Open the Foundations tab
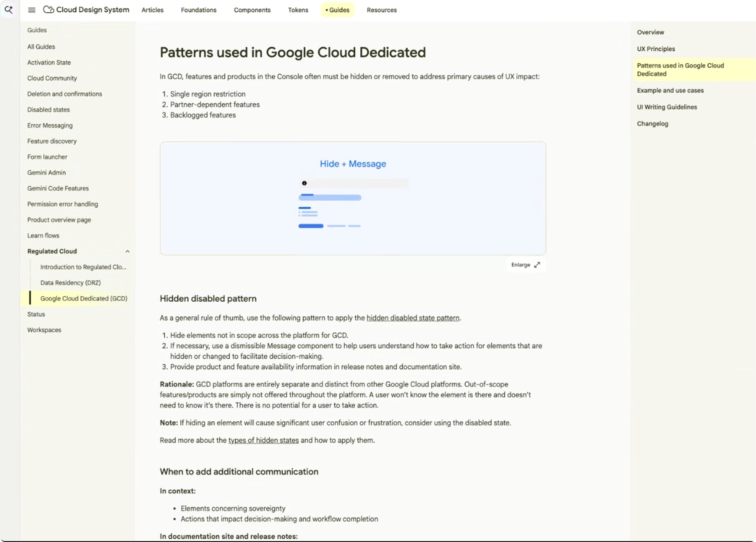This screenshot has width=756, height=542. coord(199,10)
